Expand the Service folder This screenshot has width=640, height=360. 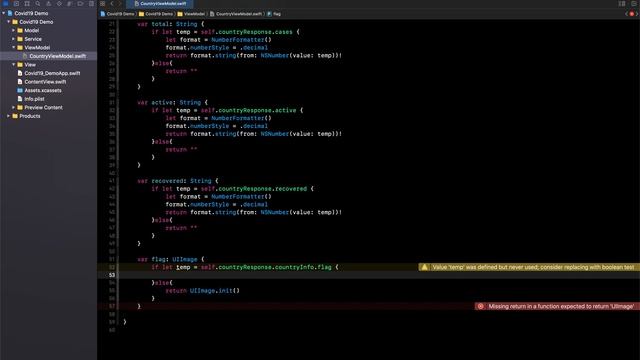pyautogui.click(x=13, y=39)
